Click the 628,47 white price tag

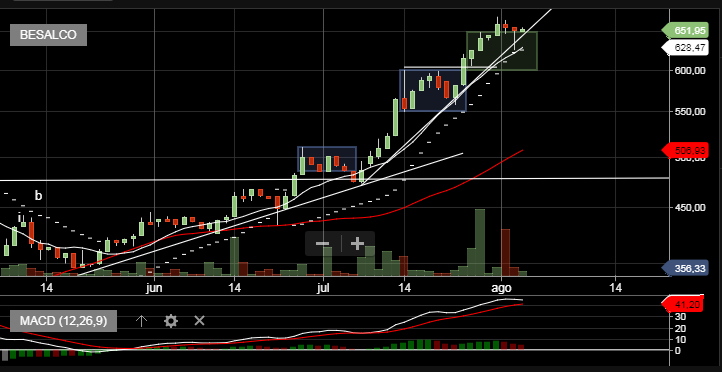pyautogui.click(x=684, y=47)
